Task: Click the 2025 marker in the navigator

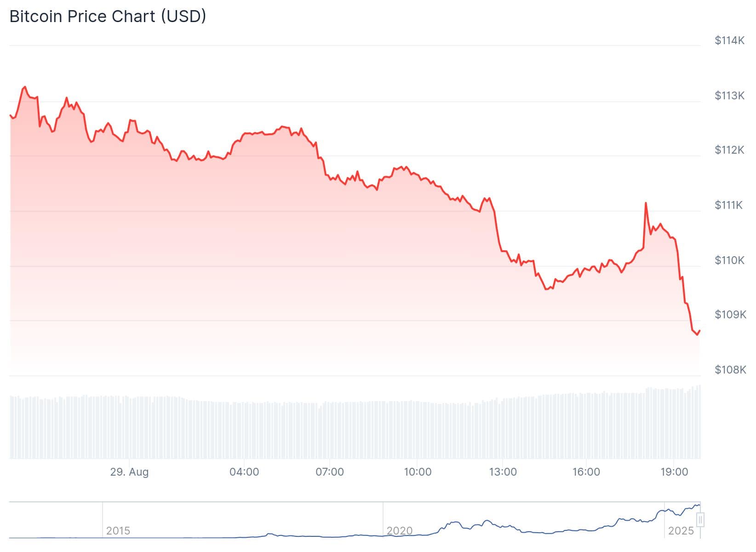Action: pyautogui.click(x=681, y=531)
